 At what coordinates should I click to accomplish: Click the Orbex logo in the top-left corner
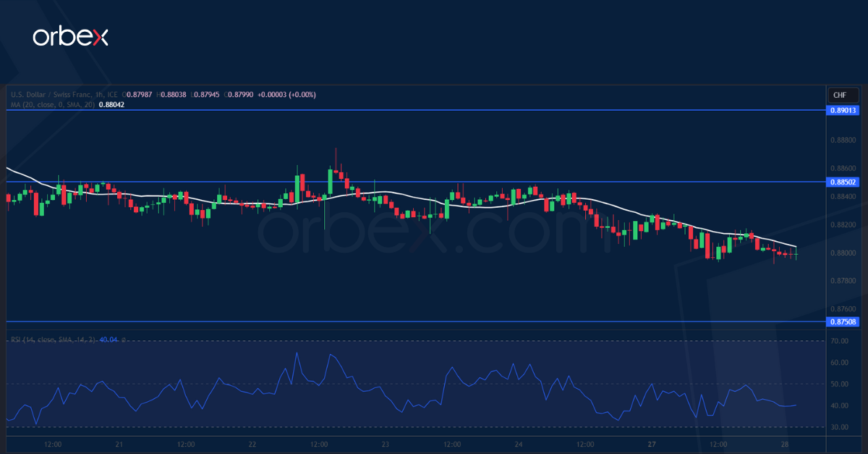70,35
